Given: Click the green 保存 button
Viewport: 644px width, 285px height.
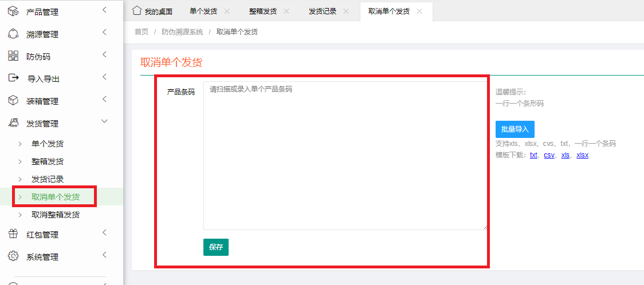Looking at the screenshot, I should (215, 247).
